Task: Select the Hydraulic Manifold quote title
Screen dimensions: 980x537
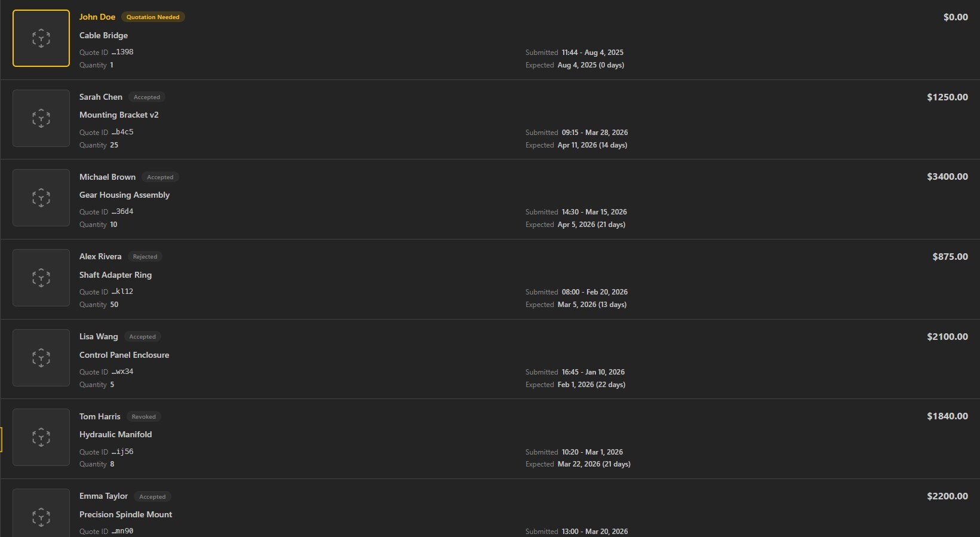Action: pyautogui.click(x=115, y=434)
